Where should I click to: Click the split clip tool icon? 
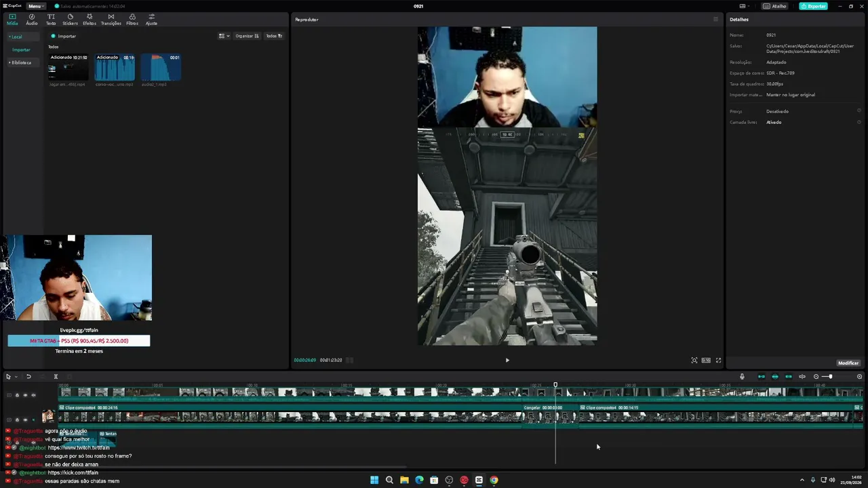[x=56, y=377]
